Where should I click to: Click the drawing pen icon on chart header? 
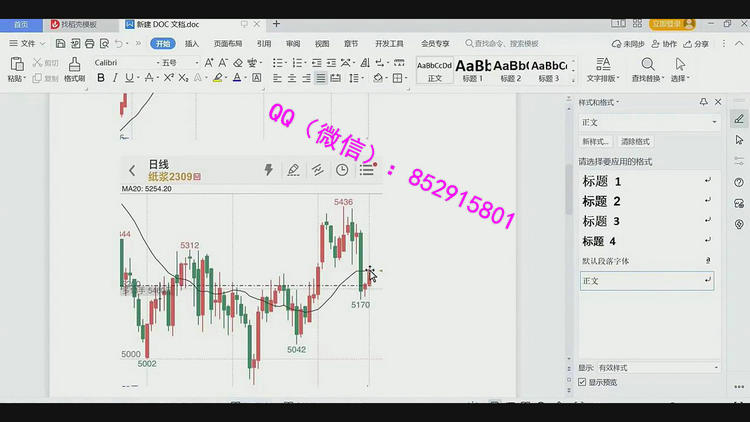click(x=293, y=171)
